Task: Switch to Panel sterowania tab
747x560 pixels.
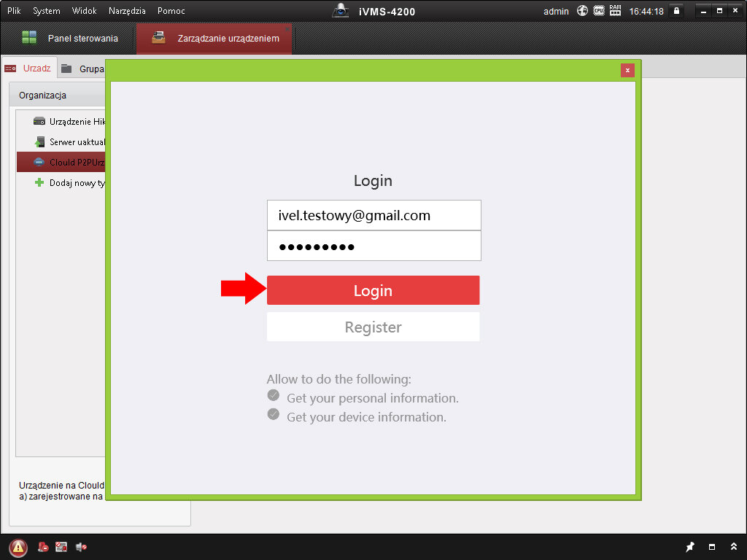Action: [x=69, y=38]
